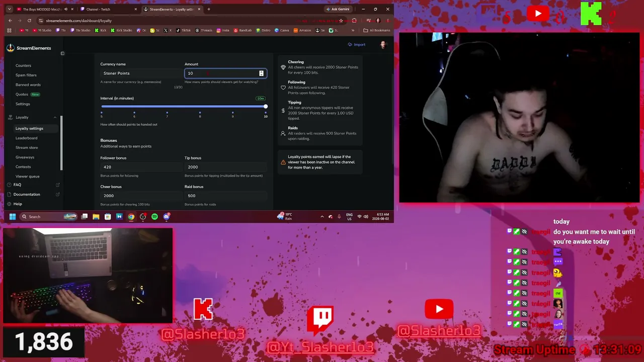Open the Kick bookmark

tap(101, 30)
